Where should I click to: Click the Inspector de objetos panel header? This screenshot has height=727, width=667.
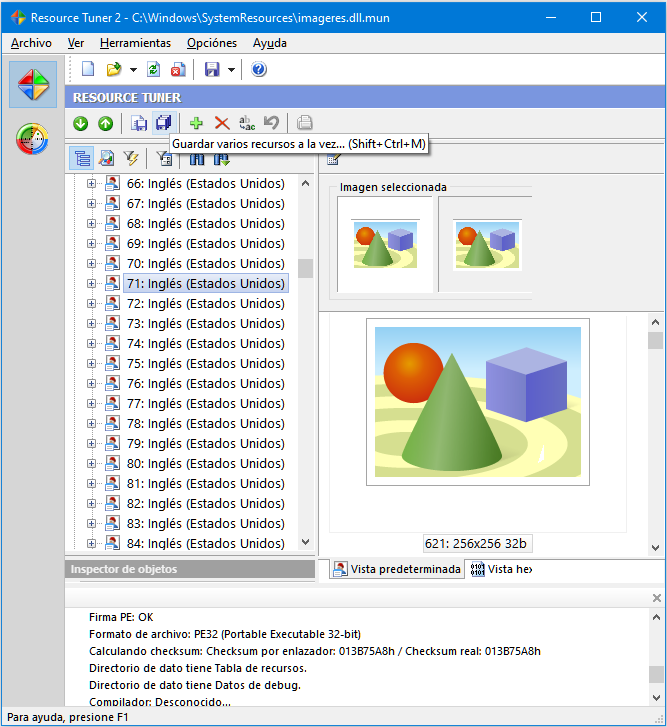pyautogui.click(x=190, y=569)
